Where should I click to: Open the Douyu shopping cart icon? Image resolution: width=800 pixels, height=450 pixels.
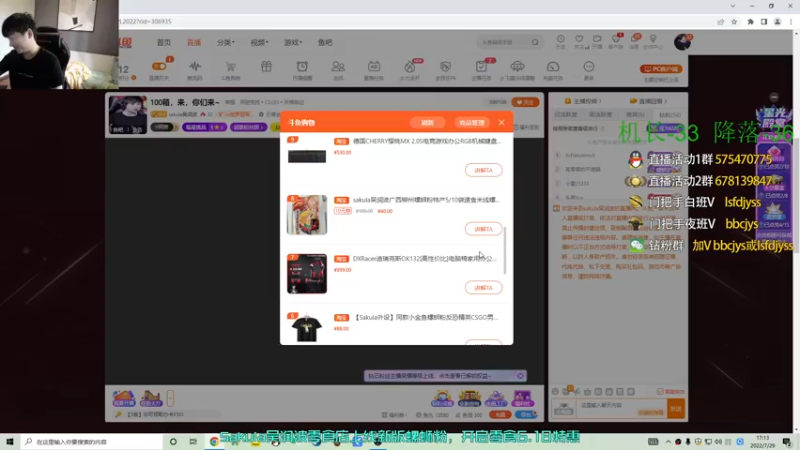pos(231,66)
